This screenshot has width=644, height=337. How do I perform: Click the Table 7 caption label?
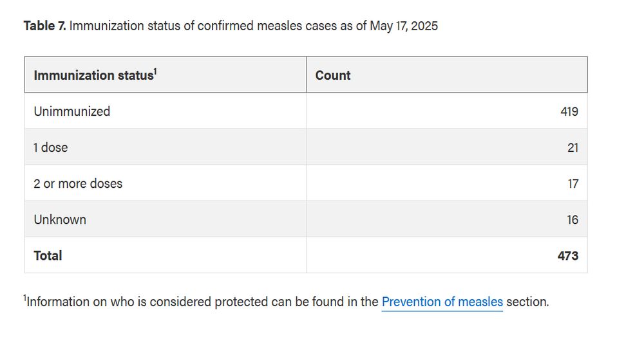[x=44, y=26]
